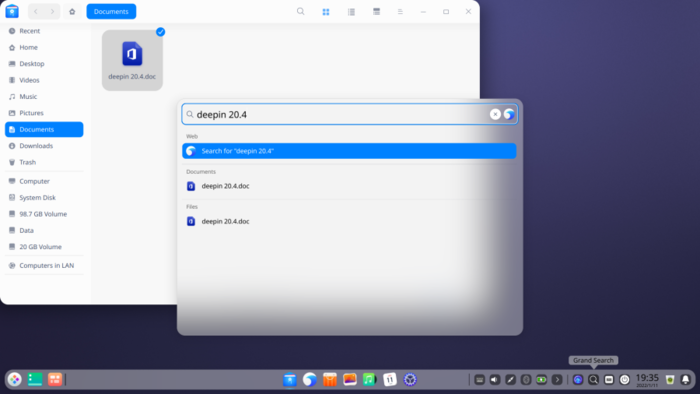Image resolution: width=700 pixels, height=394 pixels.
Task: Select the deepin 20.4.doc file thumbnail
Action: (x=132, y=60)
